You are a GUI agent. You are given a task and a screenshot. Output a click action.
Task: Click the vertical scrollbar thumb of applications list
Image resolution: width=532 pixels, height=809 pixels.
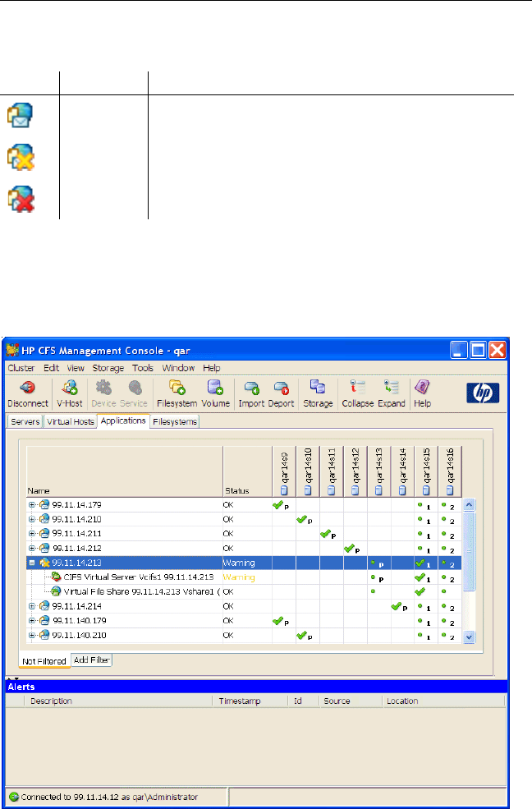[x=469, y=550]
